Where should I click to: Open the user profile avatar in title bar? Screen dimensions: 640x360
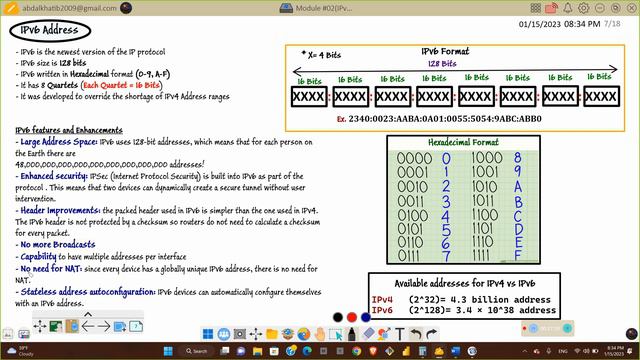(126, 8)
